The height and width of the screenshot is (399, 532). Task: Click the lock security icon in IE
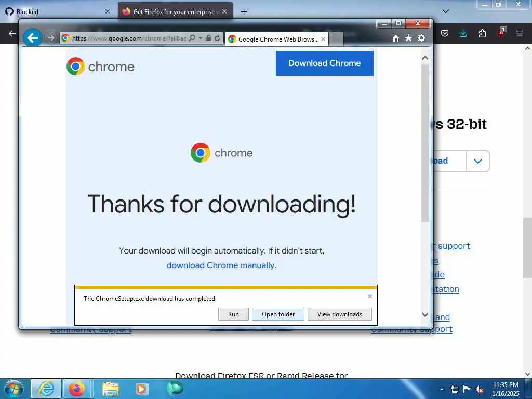[x=209, y=38]
